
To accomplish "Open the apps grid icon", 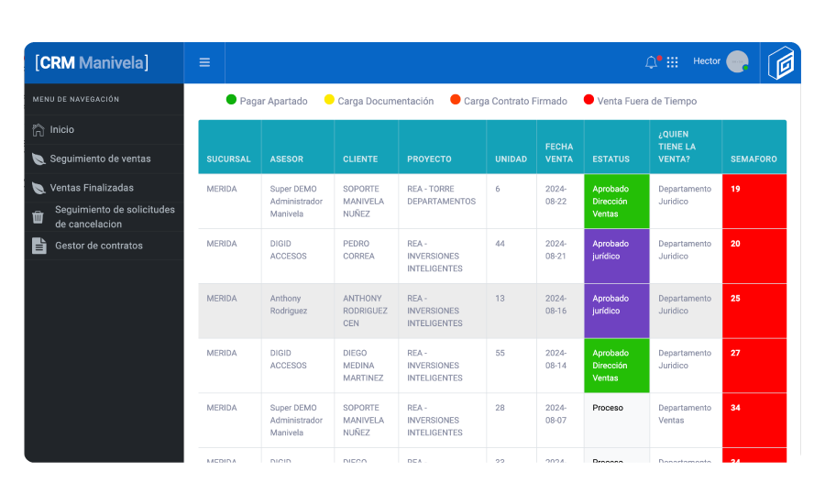I will (672, 62).
